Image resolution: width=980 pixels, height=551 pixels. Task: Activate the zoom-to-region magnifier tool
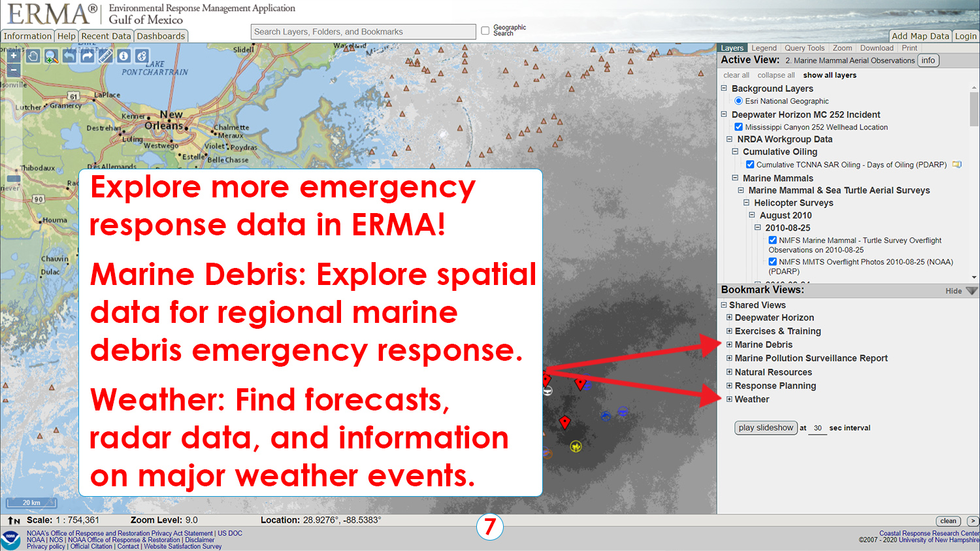point(51,56)
